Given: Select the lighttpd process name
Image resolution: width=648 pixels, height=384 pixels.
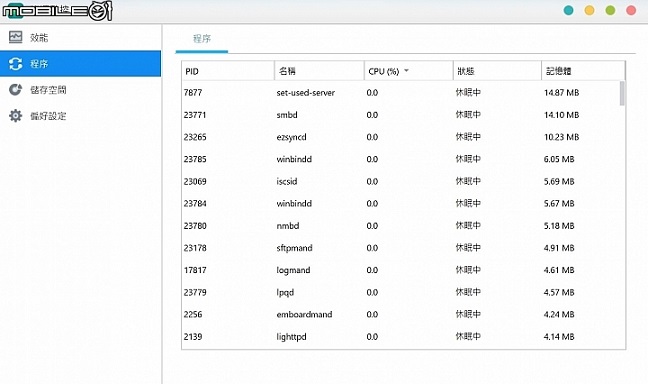Looking at the screenshot, I should click(291, 337).
